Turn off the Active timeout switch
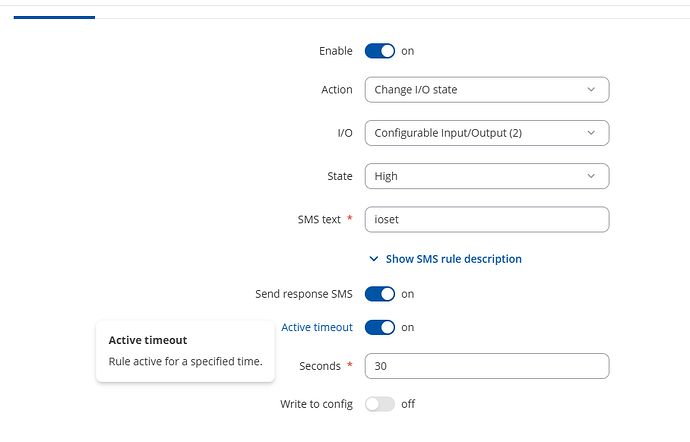Image resolution: width=690 pixels, height=442 pixels. (380, 327)
